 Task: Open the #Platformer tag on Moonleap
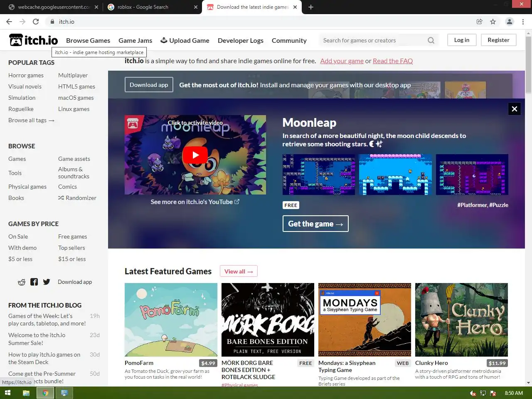click(472, 205)
